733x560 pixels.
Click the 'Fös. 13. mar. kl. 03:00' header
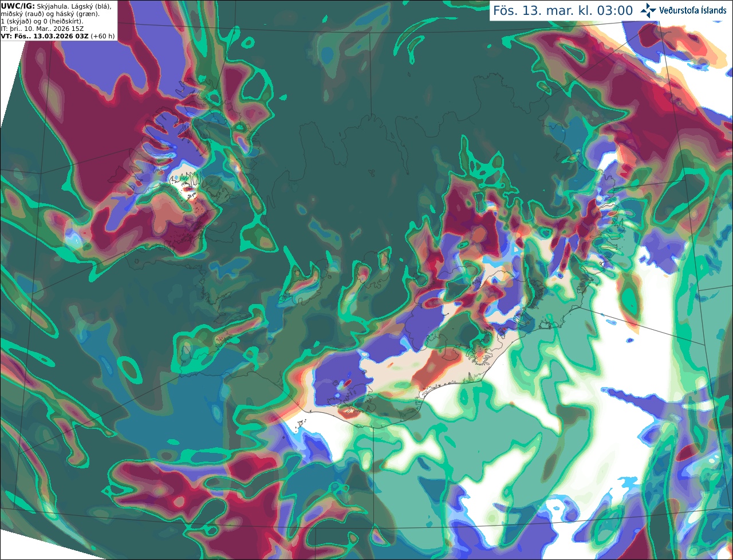tap(563, 10)
